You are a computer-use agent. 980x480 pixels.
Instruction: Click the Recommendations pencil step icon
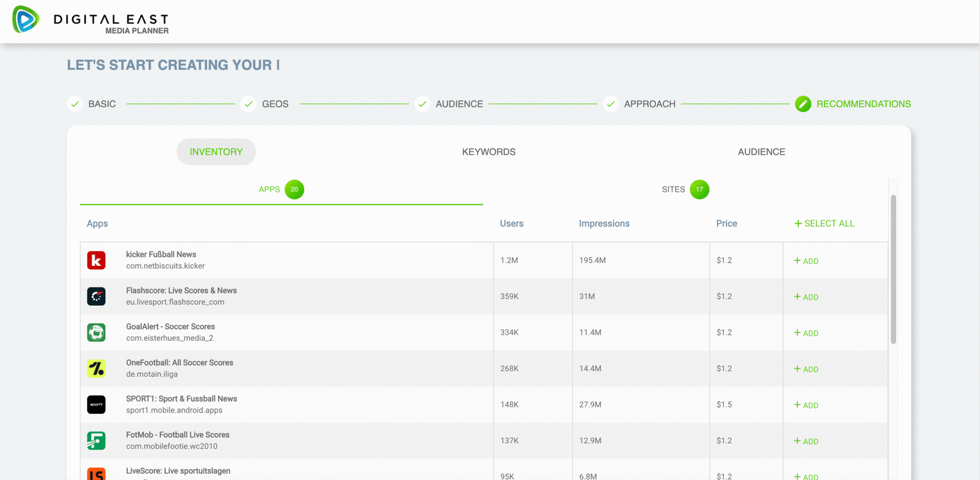(802, 104)
